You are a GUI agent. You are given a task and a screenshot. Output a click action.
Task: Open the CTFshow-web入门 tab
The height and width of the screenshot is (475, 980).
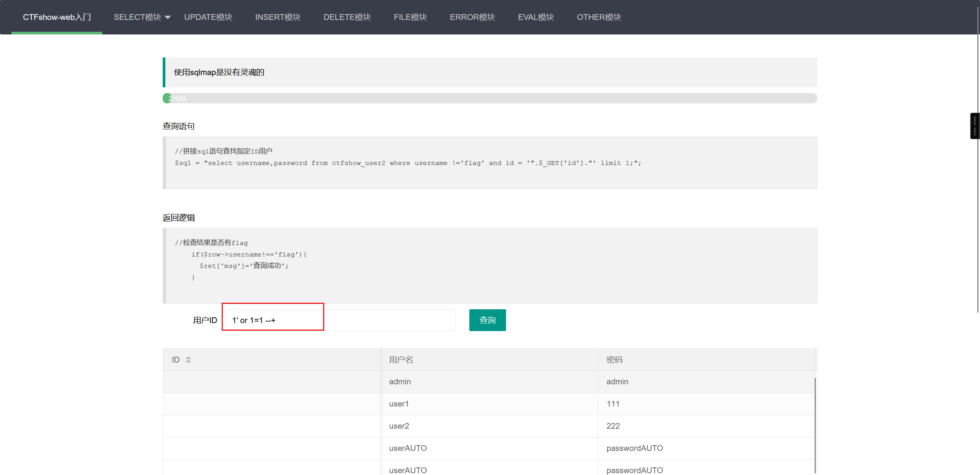coord(57,17)
